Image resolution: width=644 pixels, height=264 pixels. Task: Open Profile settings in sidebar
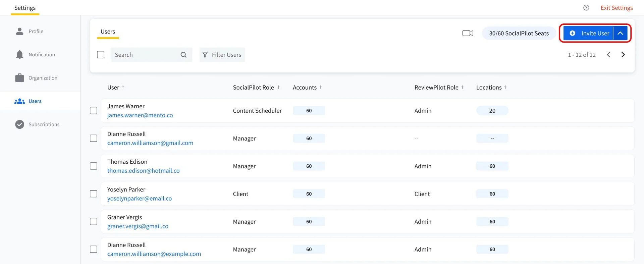36,31
